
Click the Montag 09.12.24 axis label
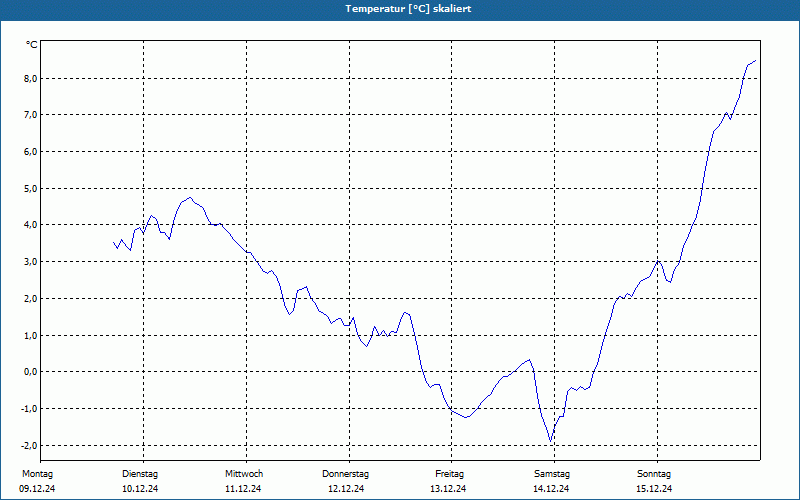37,481
